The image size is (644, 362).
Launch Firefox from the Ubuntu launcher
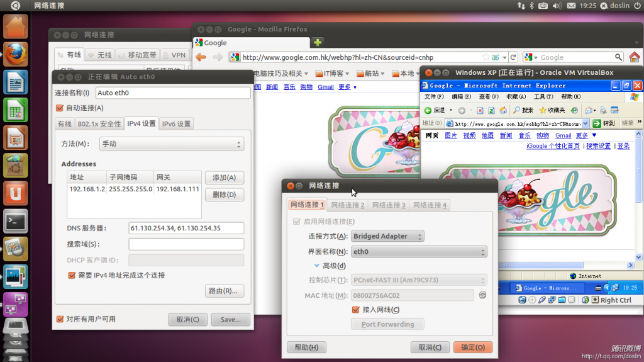[16, 54]
